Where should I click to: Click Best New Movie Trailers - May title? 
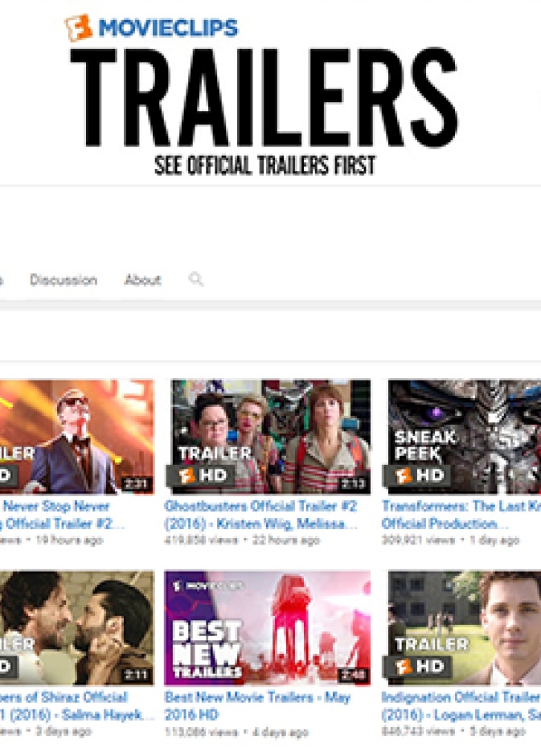pyautogui.click(x=257, y=706)
